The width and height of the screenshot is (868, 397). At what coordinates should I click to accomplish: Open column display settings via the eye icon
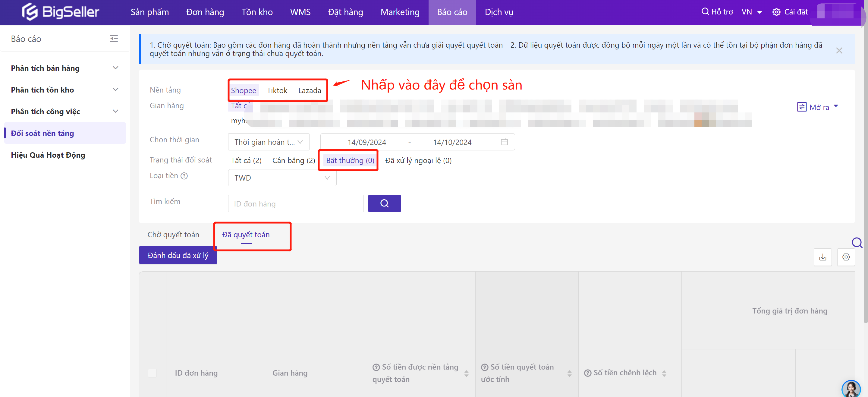pyautogui.click(x=846, y=257)
